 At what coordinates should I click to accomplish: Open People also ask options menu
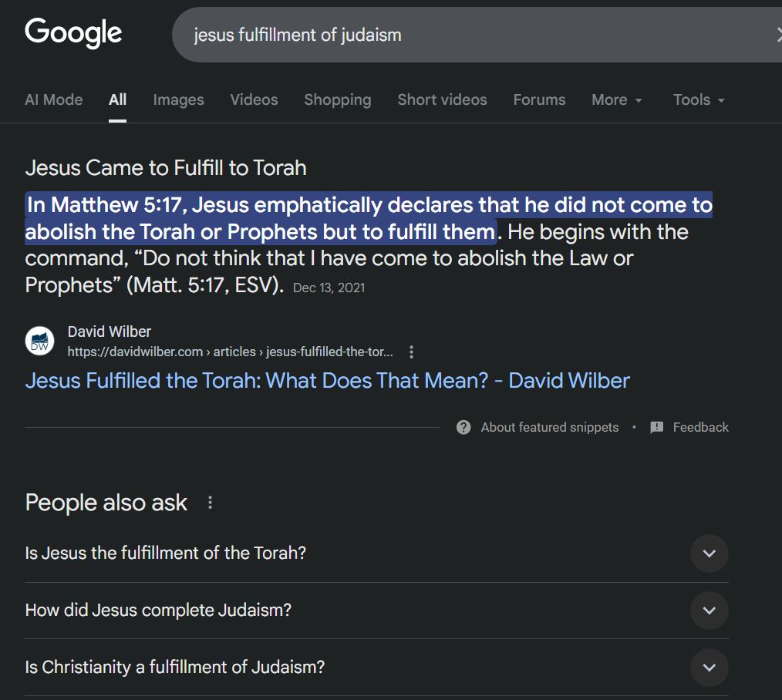[x=210, y=503]
